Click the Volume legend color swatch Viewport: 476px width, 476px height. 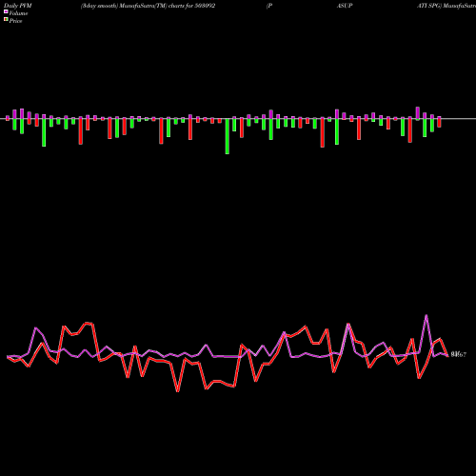[x=6, y=11]
